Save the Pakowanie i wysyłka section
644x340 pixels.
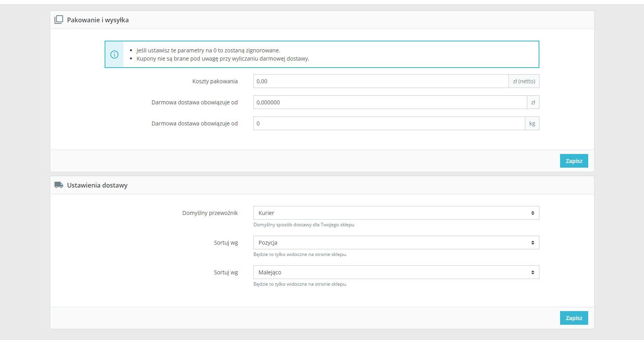coord(574,161)
